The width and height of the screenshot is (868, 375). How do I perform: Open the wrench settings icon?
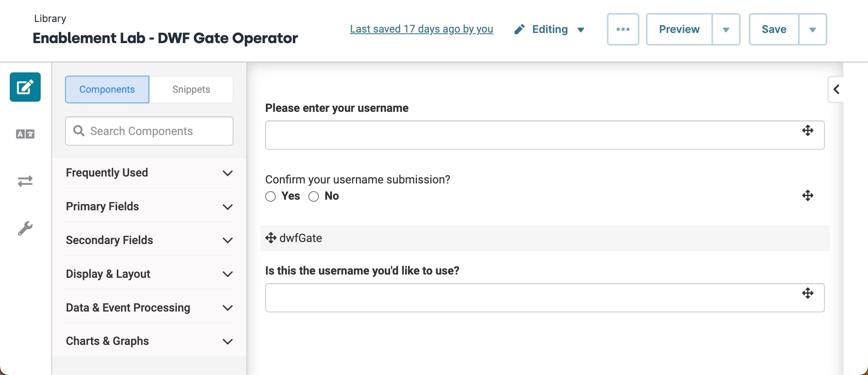pos(25,228)
